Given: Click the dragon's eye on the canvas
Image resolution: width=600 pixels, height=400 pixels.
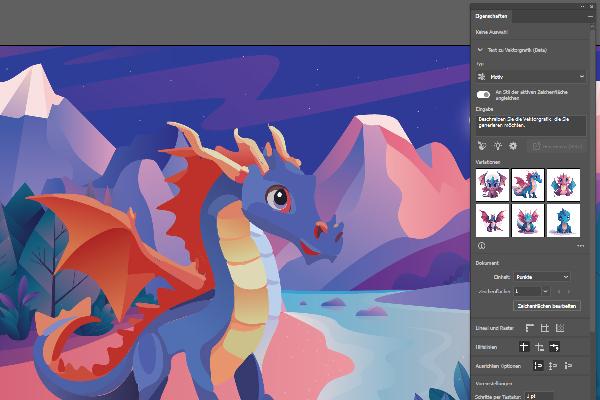Looking at the screenshot, I should (x=278, y=198).
